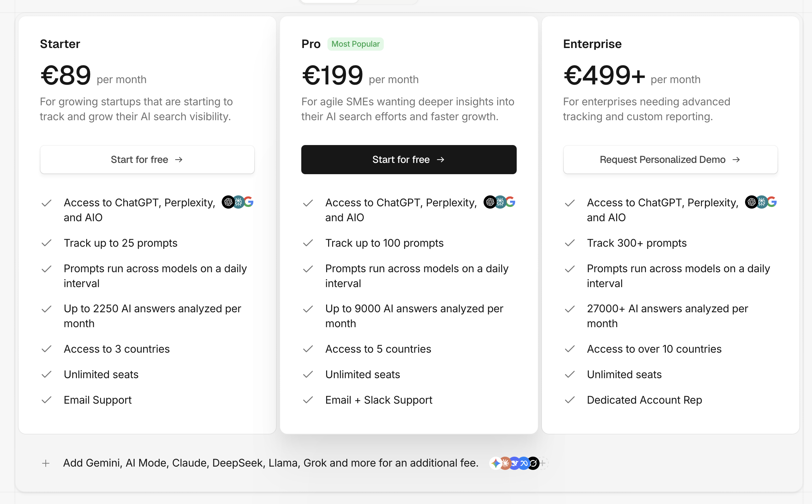
Task: Click the Google icon in Starter plan
Action: click(x=248, y=202)
